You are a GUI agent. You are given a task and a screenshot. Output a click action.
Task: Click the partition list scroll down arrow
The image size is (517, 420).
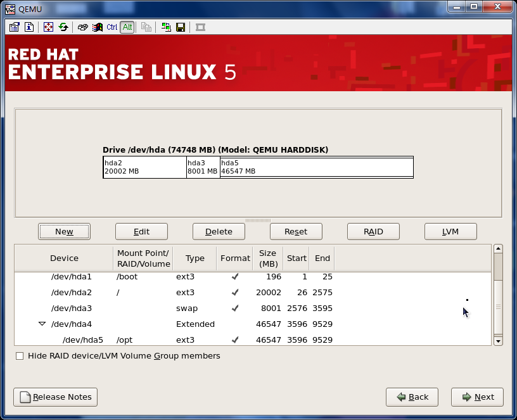click(x=498, y=341)
